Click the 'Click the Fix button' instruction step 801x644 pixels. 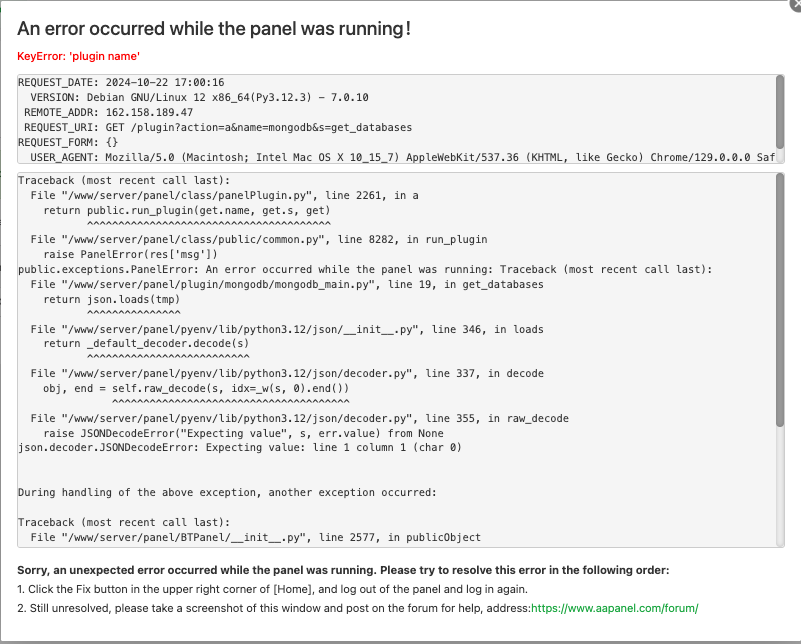click(x=270, y=589)
